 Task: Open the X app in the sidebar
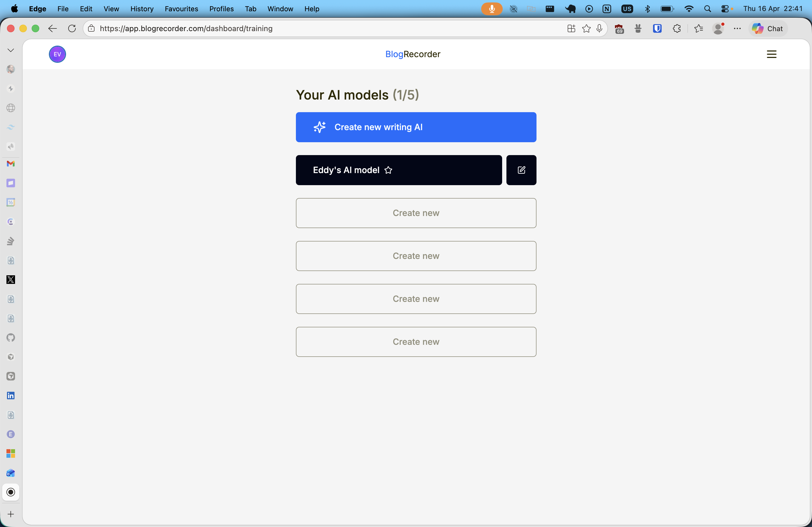click(10, 280)
